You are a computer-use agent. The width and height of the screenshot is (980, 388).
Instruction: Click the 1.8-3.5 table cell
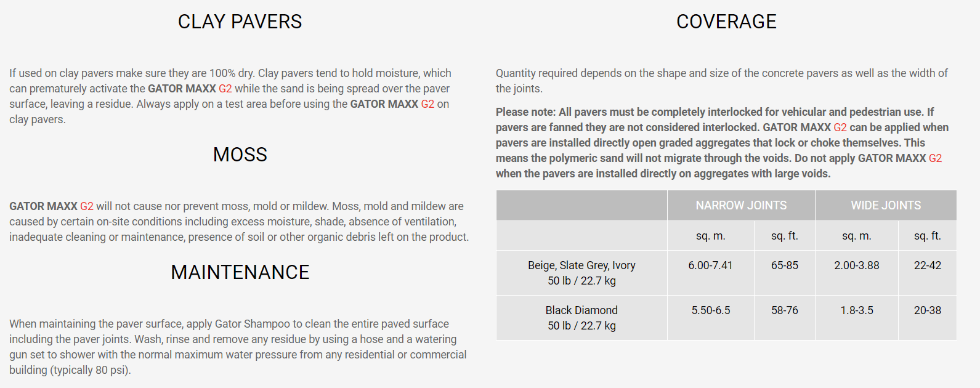856,310
